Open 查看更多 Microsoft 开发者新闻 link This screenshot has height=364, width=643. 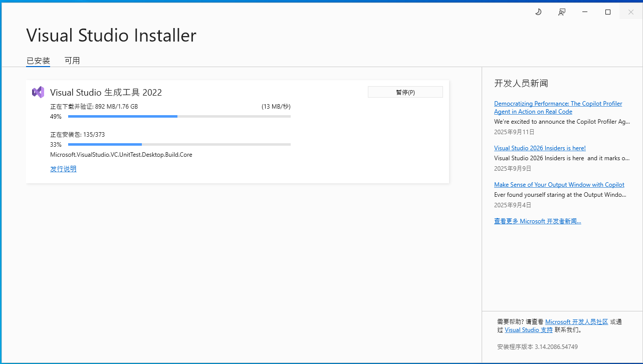click(538, 221)
